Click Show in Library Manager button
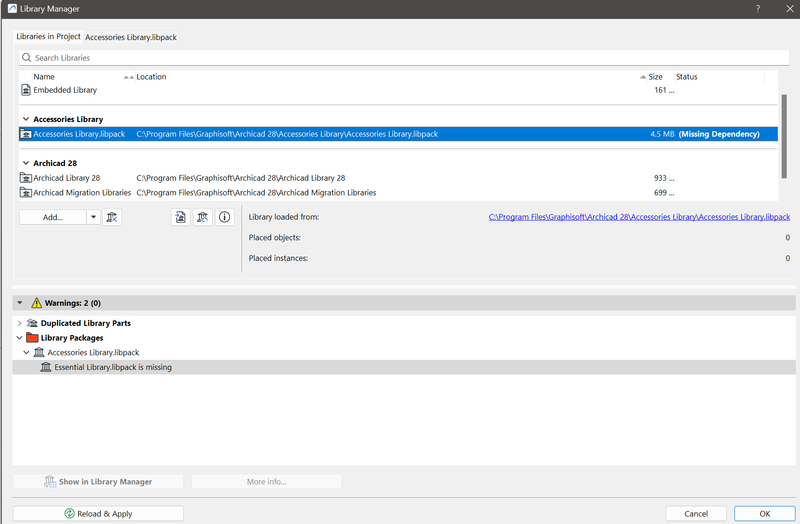This screenshot has width=800, height=524. pos(98,482)
